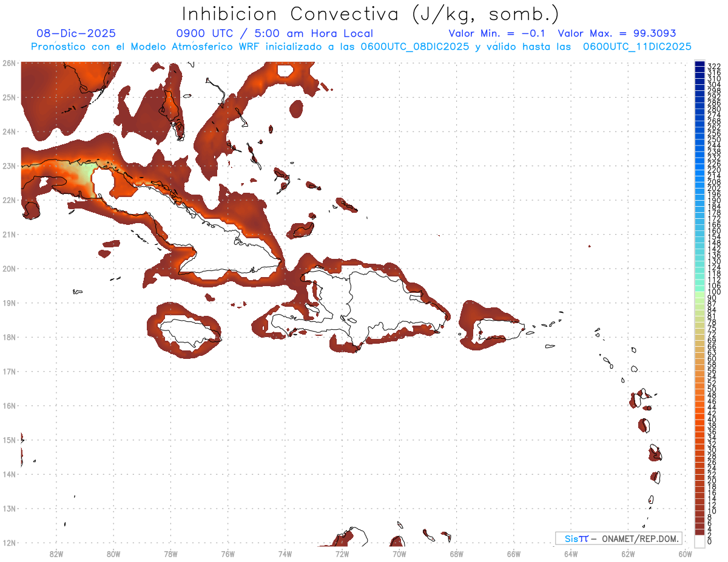Click the longitude label "64W"
Screen dimensions: 728x562
click(x=571, y=554)
